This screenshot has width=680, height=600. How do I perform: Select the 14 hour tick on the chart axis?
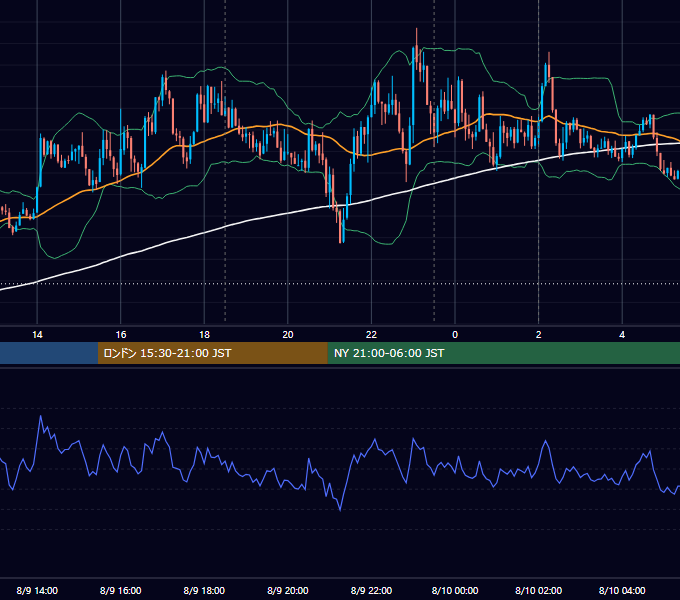click(x=37, y=335)
